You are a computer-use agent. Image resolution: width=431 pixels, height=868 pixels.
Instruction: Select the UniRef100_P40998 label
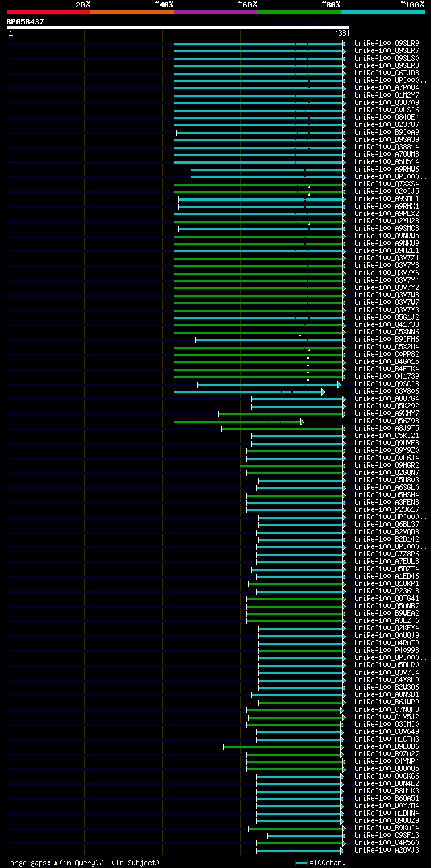point(387,651)
